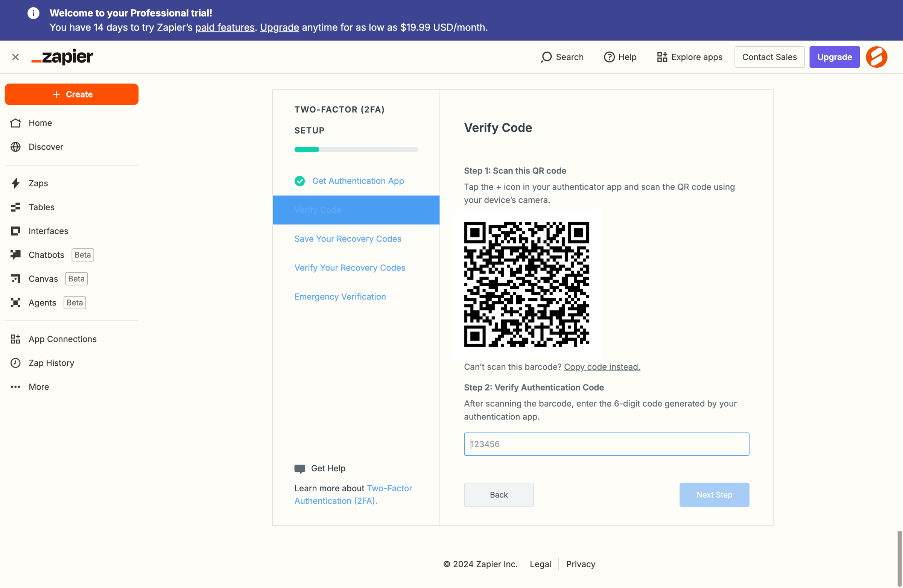The image size is (903, 588).
Task: Click the Canvas icon in sidebar
Action: tap(15, 279)
